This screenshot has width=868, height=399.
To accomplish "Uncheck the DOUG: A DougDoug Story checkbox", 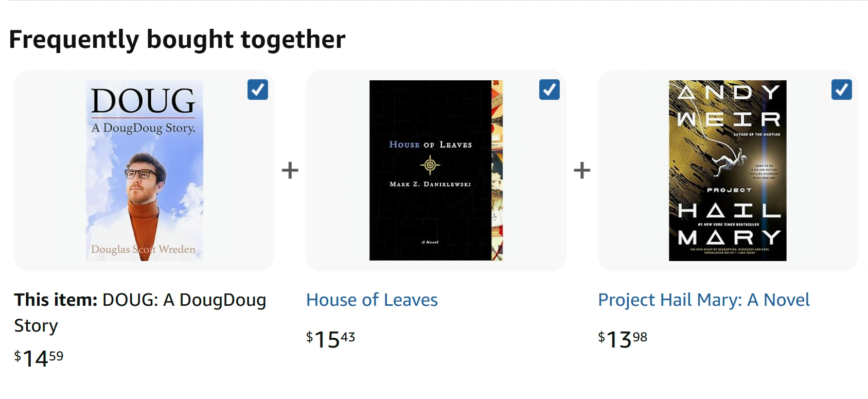I will (x=257, y=90).
